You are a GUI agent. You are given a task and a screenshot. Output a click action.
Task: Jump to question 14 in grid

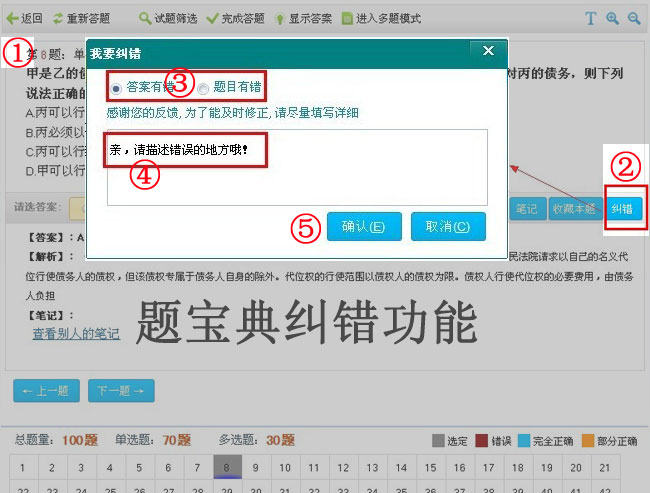tap(402, 468)
